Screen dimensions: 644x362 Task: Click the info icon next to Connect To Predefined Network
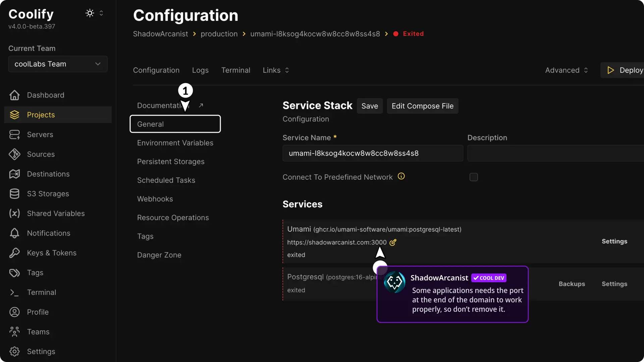401,176
